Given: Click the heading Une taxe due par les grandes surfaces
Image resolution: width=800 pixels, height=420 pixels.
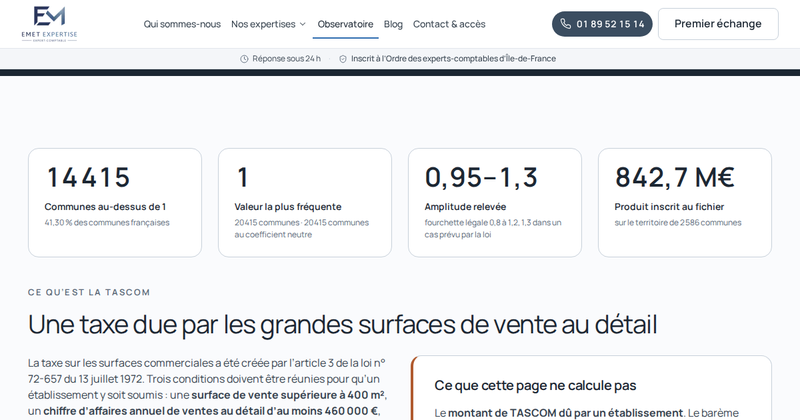Looking at the screenshot, I should [x=342, y=325].
